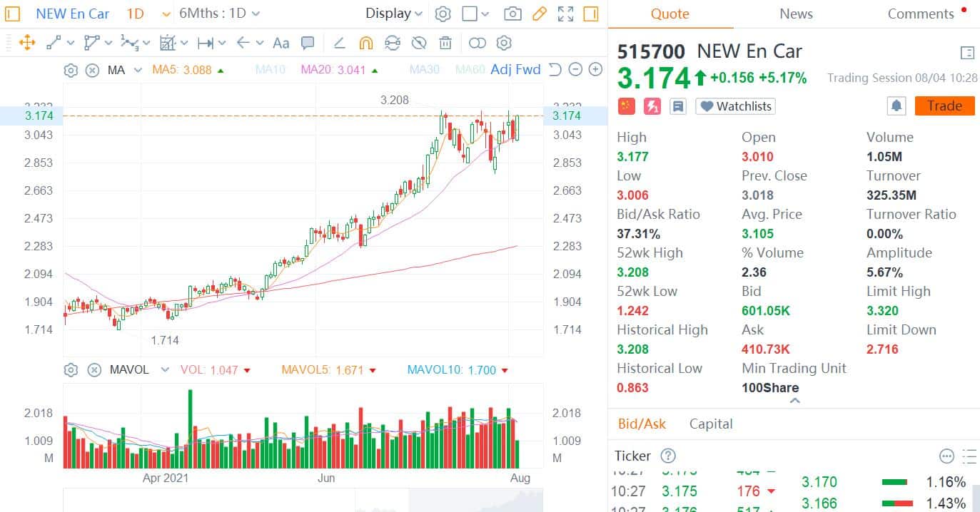
Task: Add stock to Watchlists with heart button
Action: (x=734, y=106)
